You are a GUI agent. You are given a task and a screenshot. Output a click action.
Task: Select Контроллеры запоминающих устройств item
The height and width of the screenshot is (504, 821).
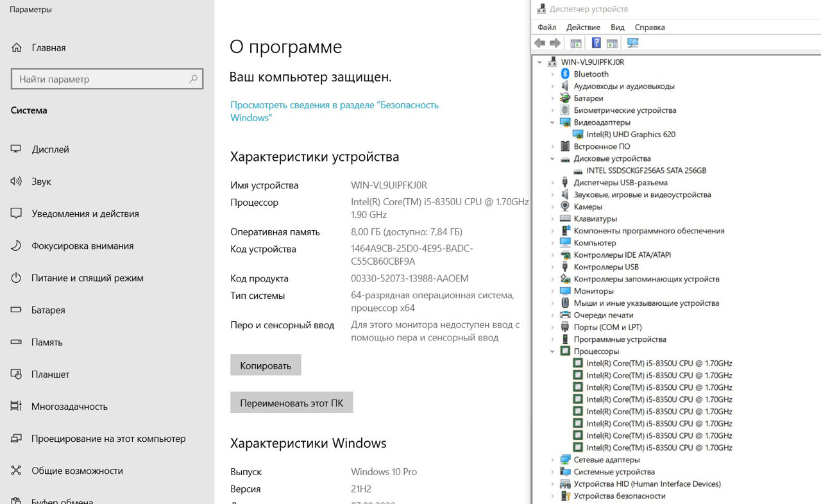[647, 279]
